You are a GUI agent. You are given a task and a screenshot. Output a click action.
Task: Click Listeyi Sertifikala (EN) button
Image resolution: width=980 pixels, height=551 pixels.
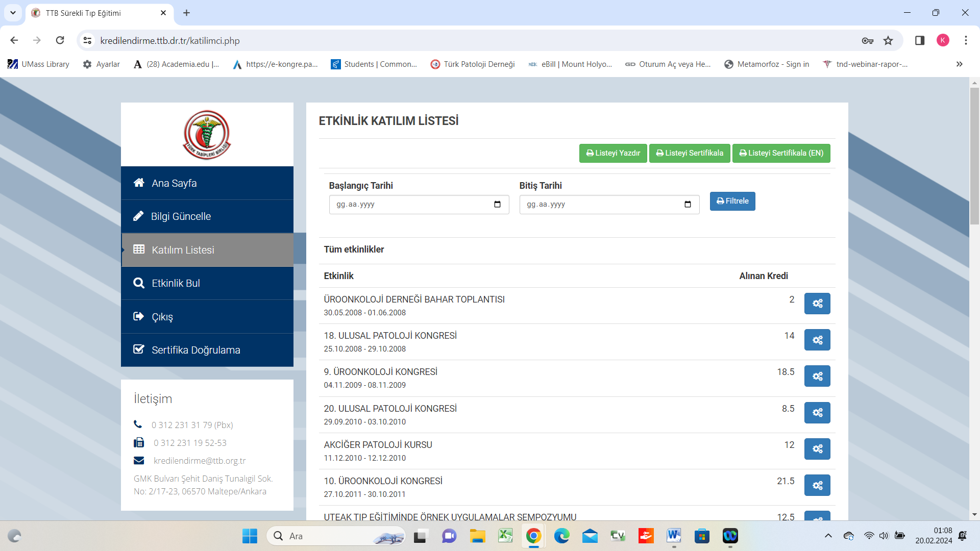coord(781,153)
